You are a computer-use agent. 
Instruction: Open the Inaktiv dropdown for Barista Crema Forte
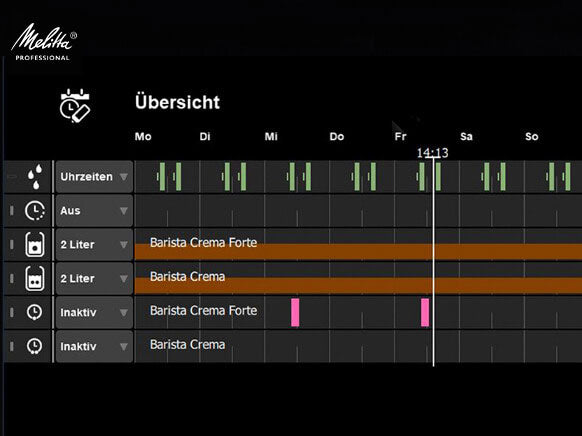tap(94, 312)
